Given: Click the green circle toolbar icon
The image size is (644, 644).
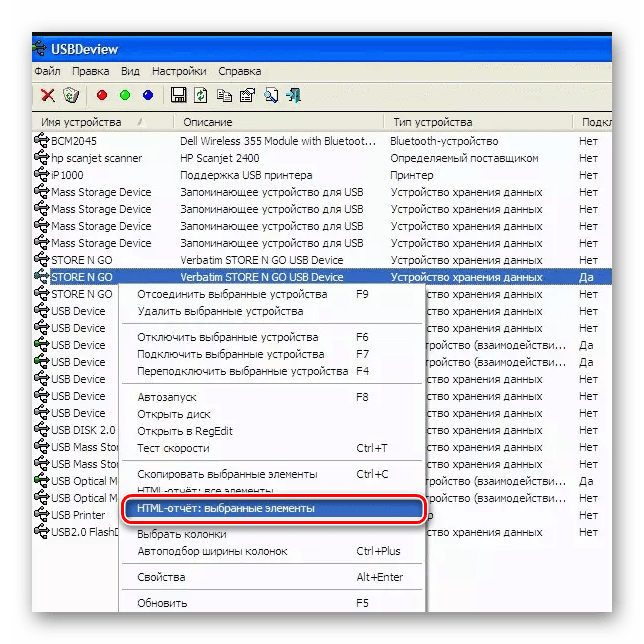Looking at the screenshot, I should (x=124, y=96).
